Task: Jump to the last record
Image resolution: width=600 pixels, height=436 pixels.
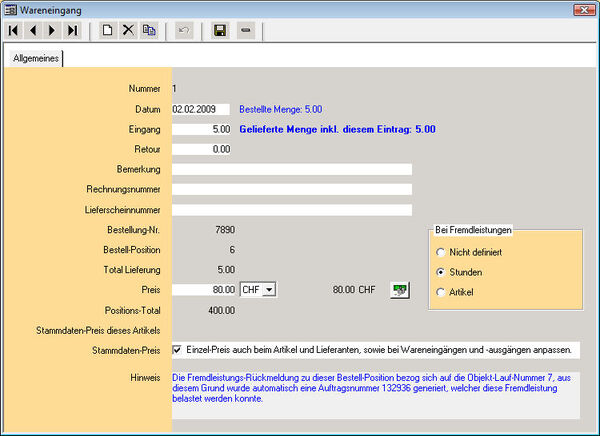Action: (72, 31)
